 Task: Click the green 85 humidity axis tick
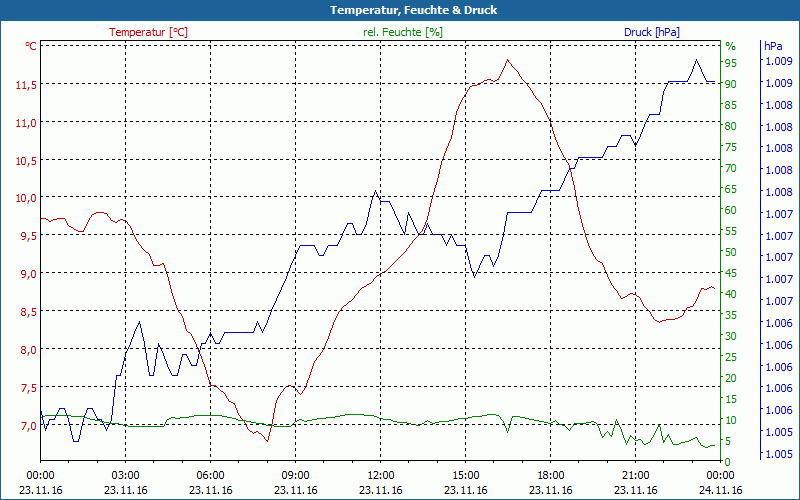pyautogui.click(x=731, y=105)
